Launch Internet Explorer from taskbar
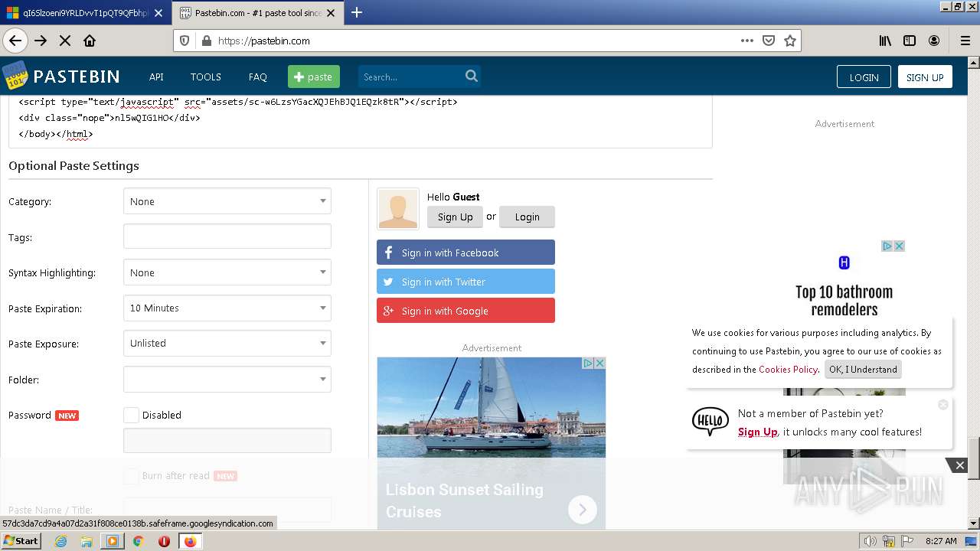Screen dimensions: 980x551 [61, 541]
